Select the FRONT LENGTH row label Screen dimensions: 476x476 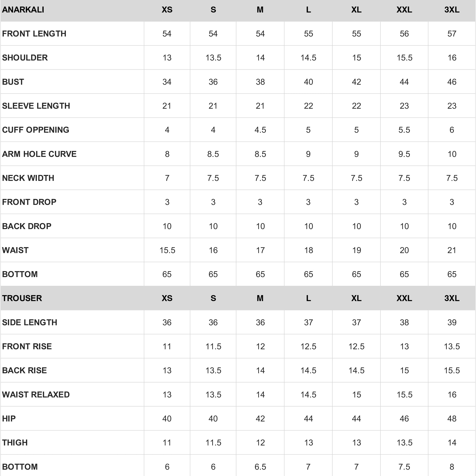[34, 34]
